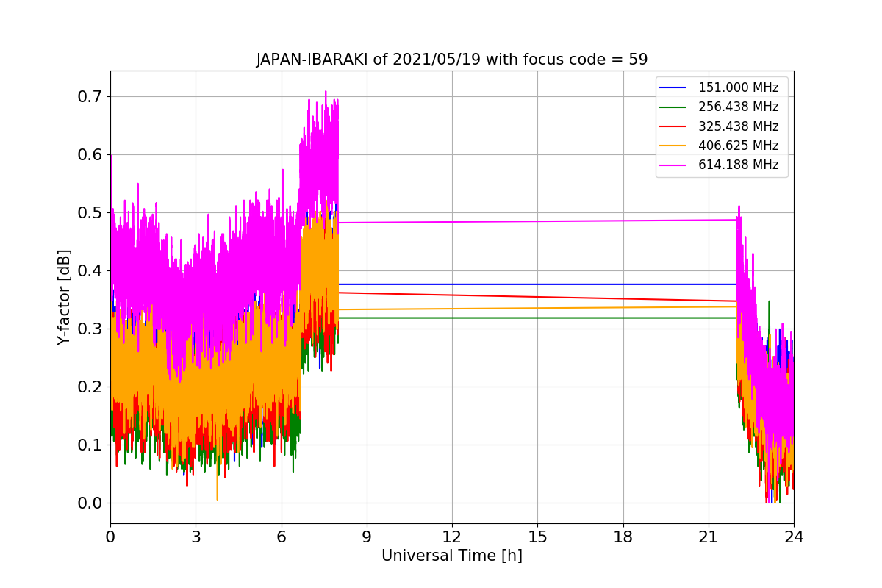Click the flat green line near 15 h
This screenshot has height=588, width=882.
coord(537,318)
